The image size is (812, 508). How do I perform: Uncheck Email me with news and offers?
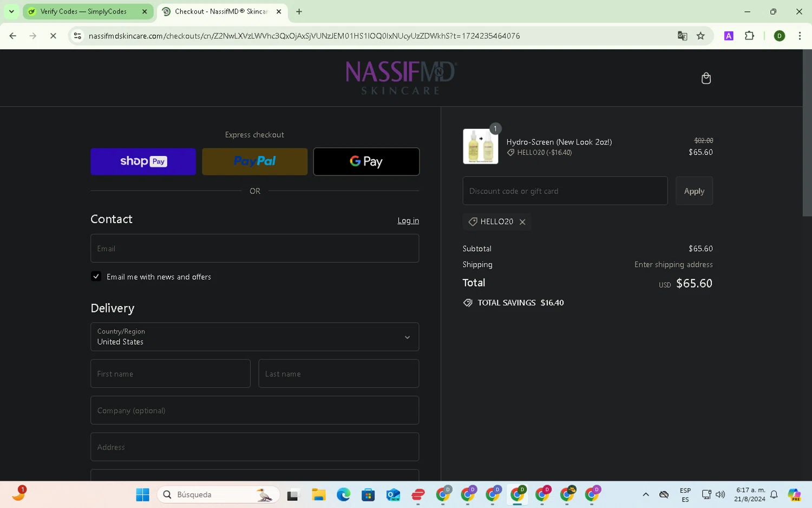coord(96,276)
